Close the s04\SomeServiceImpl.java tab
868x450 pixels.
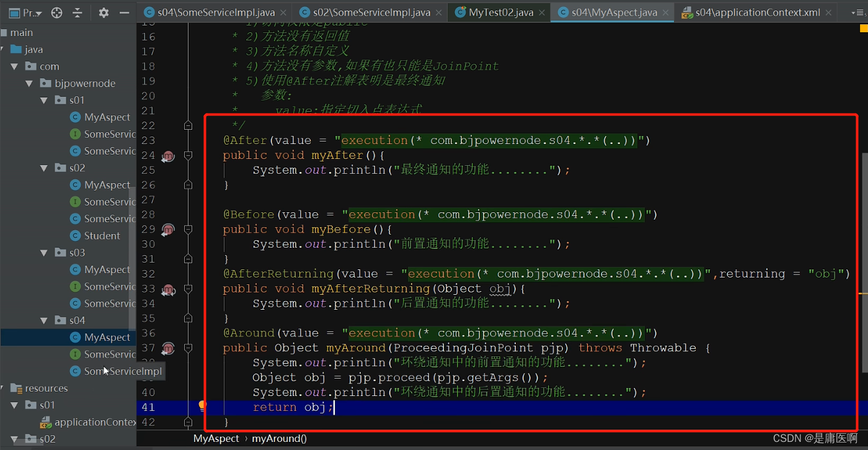[285, 12]
